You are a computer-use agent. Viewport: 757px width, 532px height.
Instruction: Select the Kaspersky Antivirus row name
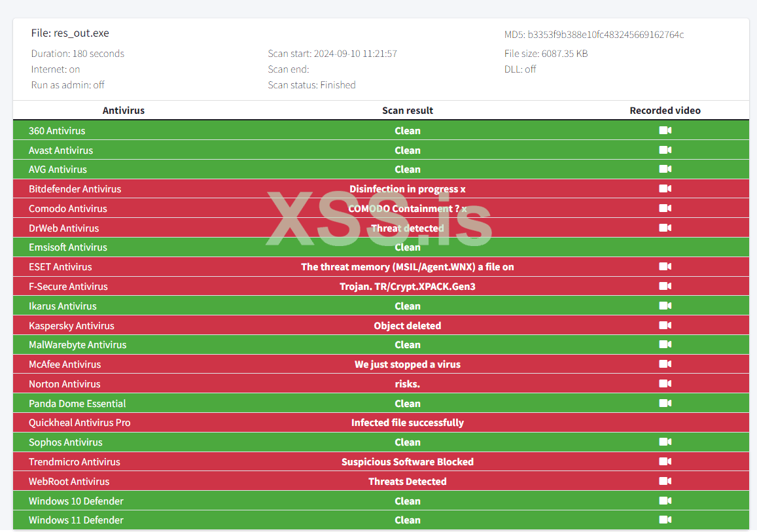point(71,326)
